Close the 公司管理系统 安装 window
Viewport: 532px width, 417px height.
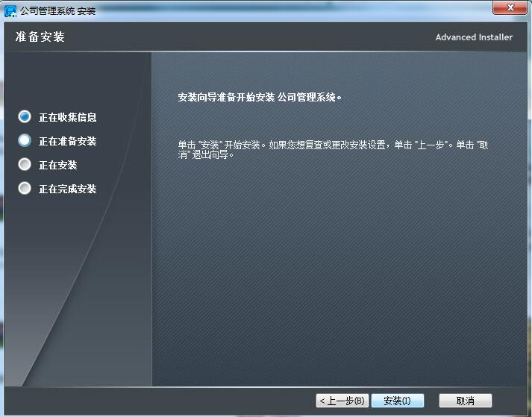[x=510, y=7]
